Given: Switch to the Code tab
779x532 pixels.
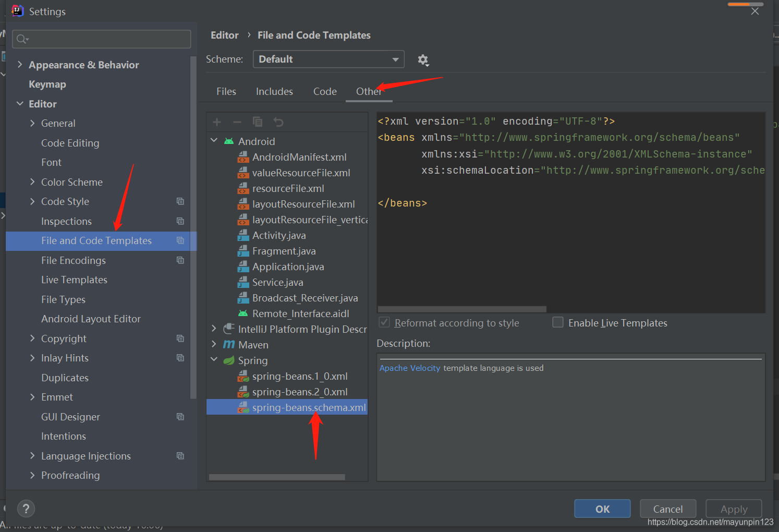Looking at the screenshot, I should point(324,91).
